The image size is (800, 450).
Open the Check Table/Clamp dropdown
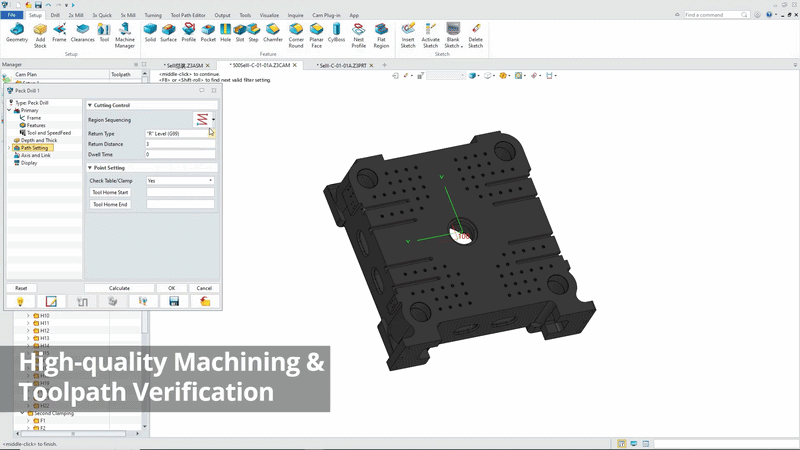180,181
